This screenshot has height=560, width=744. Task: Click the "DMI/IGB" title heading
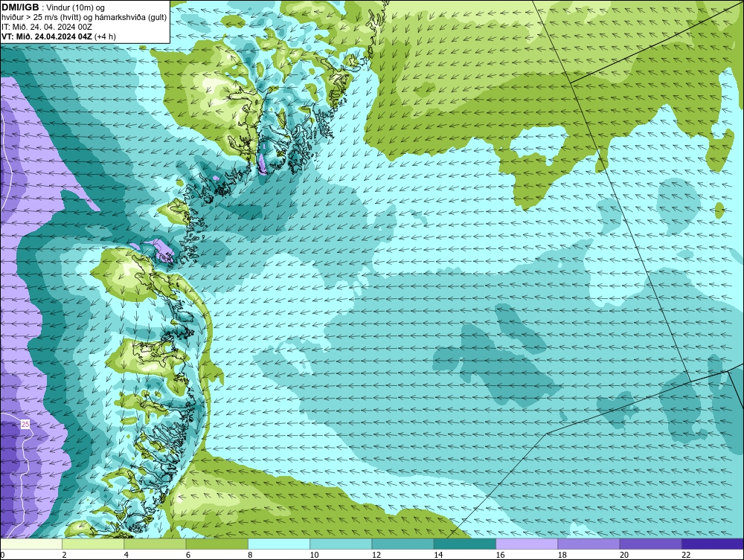(x=20, y=7)
